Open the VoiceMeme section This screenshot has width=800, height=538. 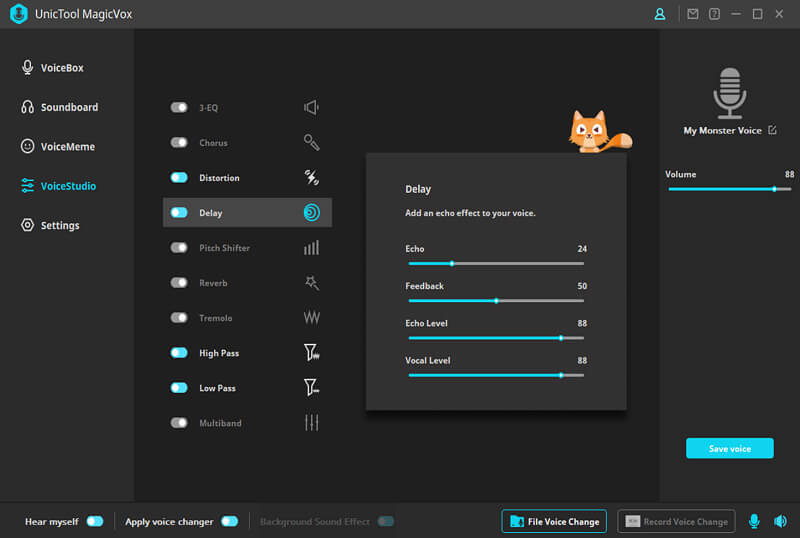[x=58, y=146]
